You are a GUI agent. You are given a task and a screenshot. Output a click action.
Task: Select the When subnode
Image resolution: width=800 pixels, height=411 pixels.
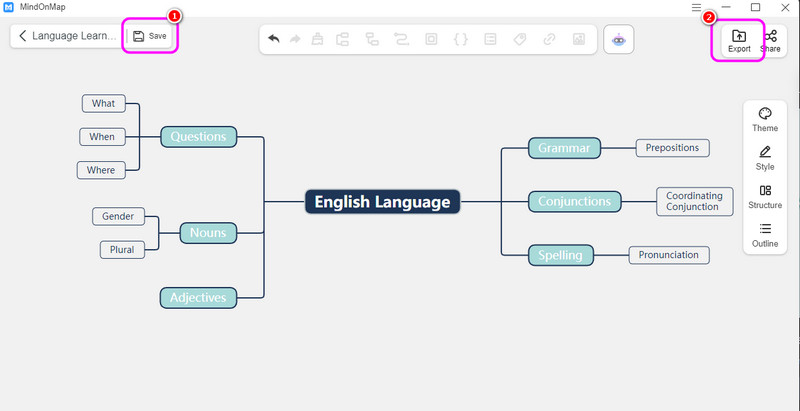tap(102, 137)
